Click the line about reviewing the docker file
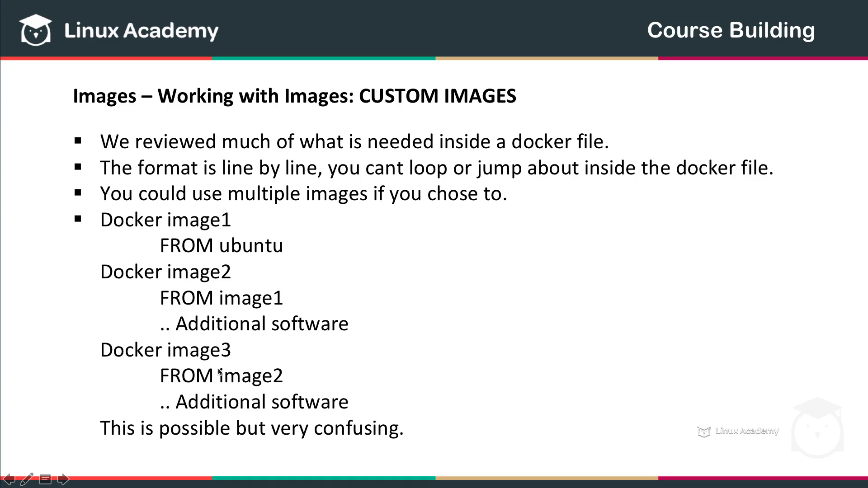The height and width of the screenshot is (488, 868). 354,142
